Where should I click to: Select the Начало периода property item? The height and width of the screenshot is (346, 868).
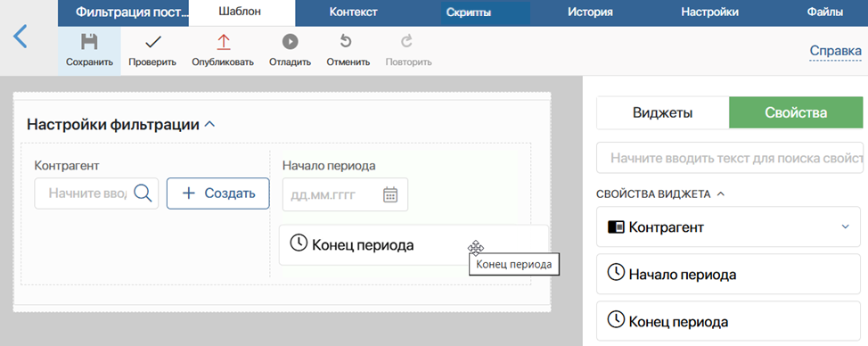728,274
